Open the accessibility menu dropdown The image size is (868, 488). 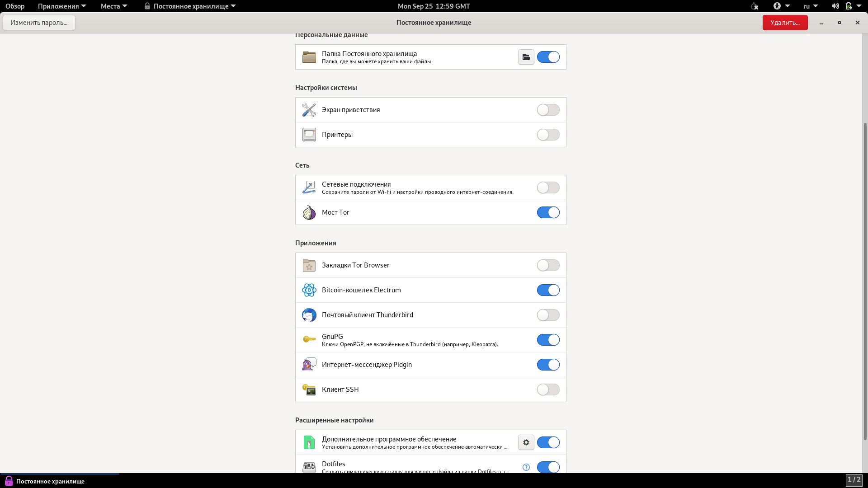pyautogui.click(x=781, y=6)
